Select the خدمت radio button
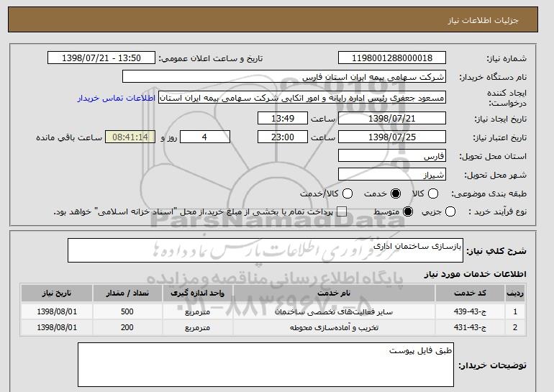554x392 pixels. click(x=396, y=193)
